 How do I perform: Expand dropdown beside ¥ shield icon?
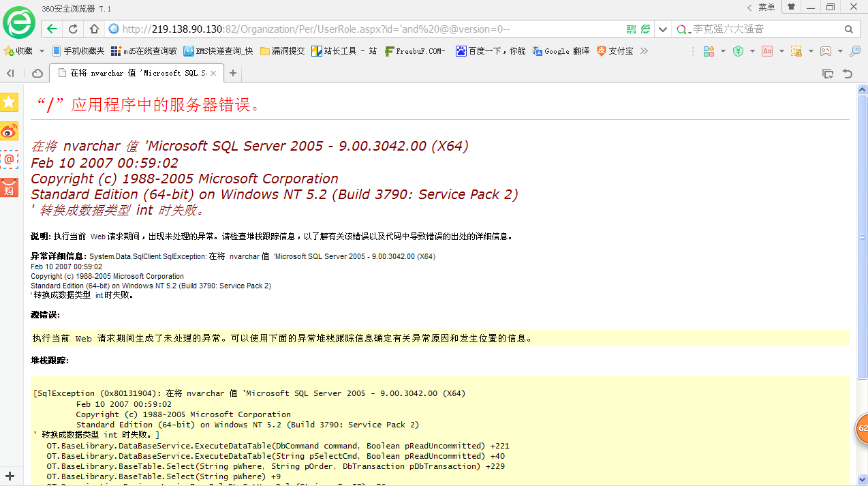[752, 51]
